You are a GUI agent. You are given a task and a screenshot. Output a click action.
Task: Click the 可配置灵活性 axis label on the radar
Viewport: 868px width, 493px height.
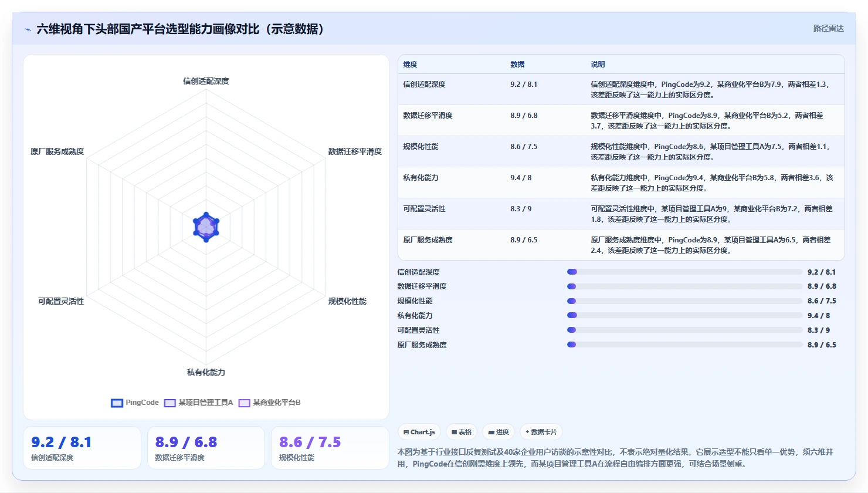tap(61, 301)
